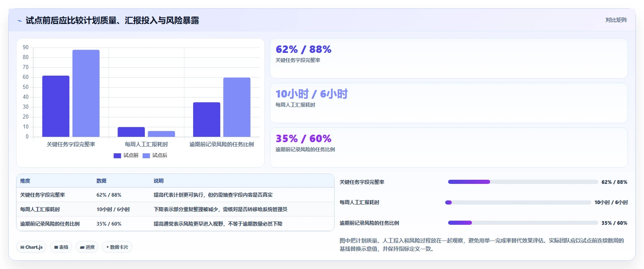Image resolution: width=644 pixels, height=269 pixels.
Task: Click the description starting 下降表示部分重复整理
Action: pyautogui.click(x=220, y=209)
